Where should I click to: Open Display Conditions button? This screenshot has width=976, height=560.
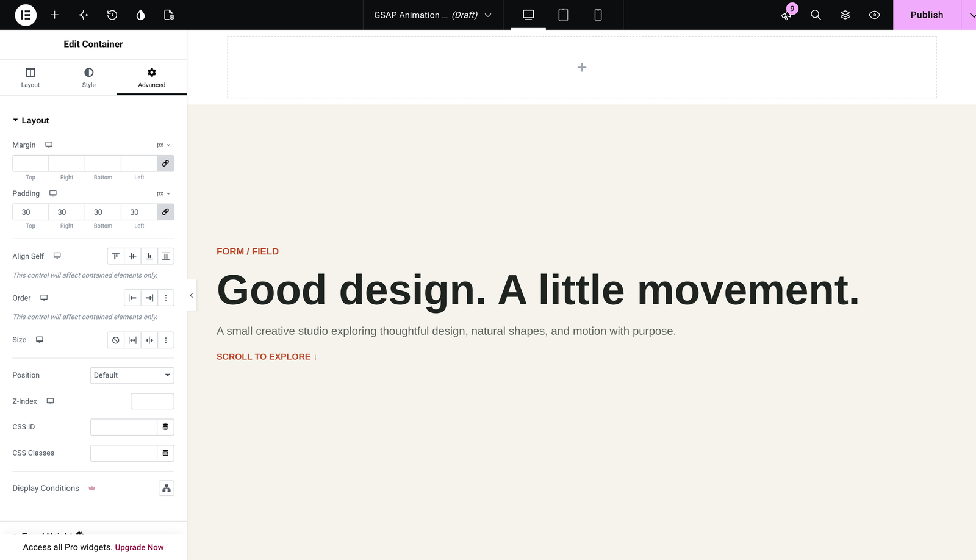(x=167, y=488)
